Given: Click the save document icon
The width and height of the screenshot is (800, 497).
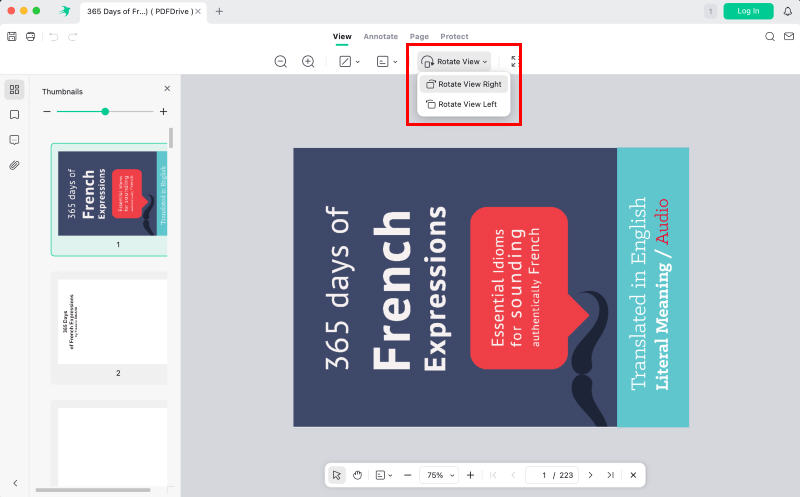Looking at the screenshot, I should 12,37.
